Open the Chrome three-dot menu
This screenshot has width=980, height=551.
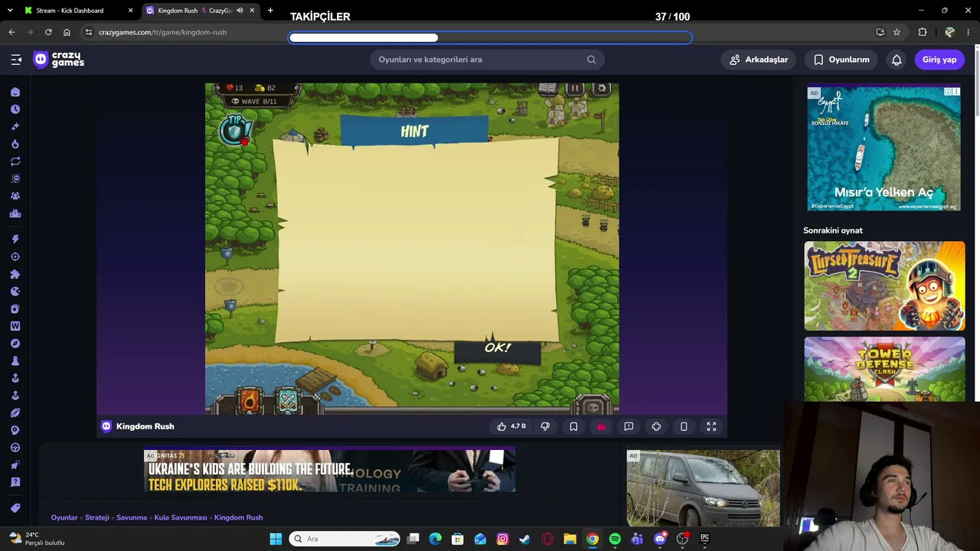click(x=969, y=32)
